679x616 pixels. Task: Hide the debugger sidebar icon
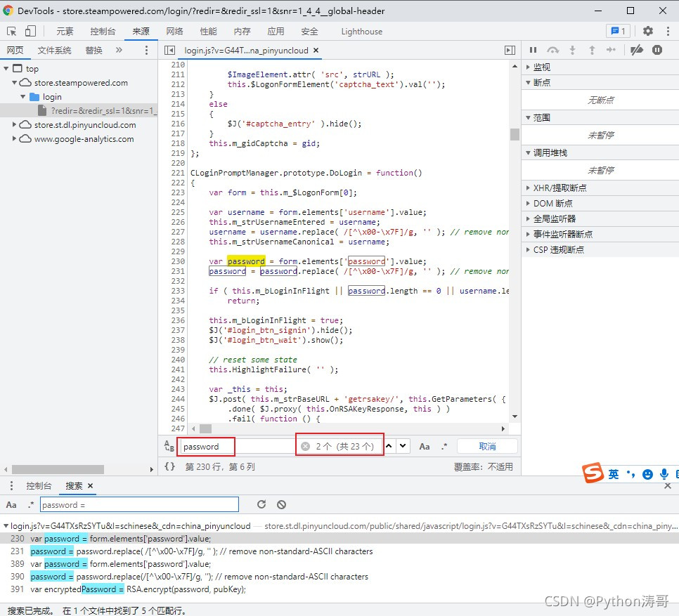point(510,50)
